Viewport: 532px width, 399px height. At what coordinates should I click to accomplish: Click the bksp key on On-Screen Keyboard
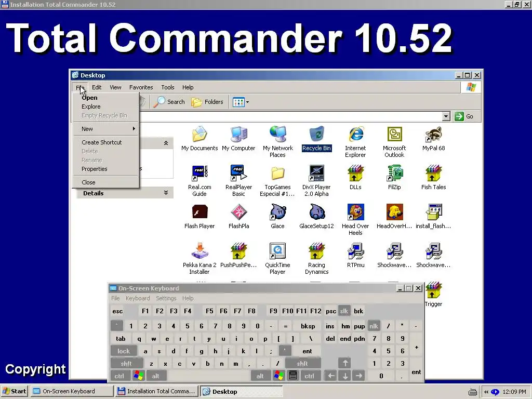[308, 326]
